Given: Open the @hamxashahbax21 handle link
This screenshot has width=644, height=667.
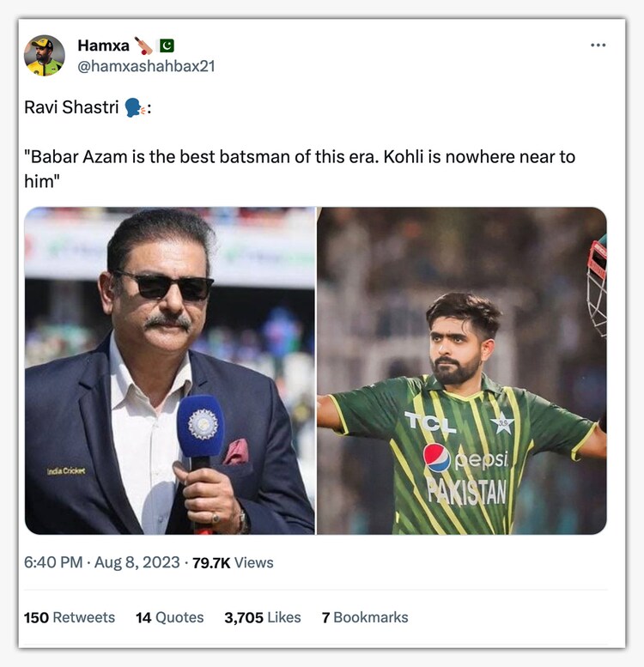Looking at the screenshot, I should [146, 66].
